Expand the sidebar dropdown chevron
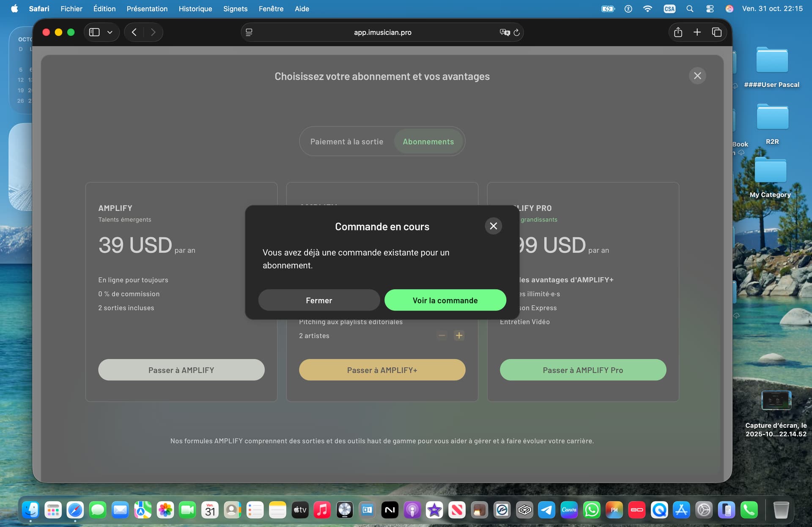Image resolution: width=812 pixels, height=527 pixels. [110, 32]
